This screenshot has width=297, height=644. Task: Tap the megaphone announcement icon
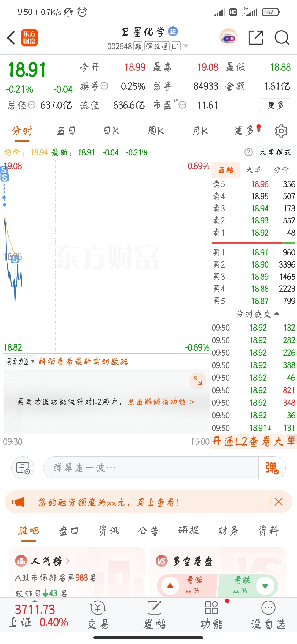click(18, 502)
